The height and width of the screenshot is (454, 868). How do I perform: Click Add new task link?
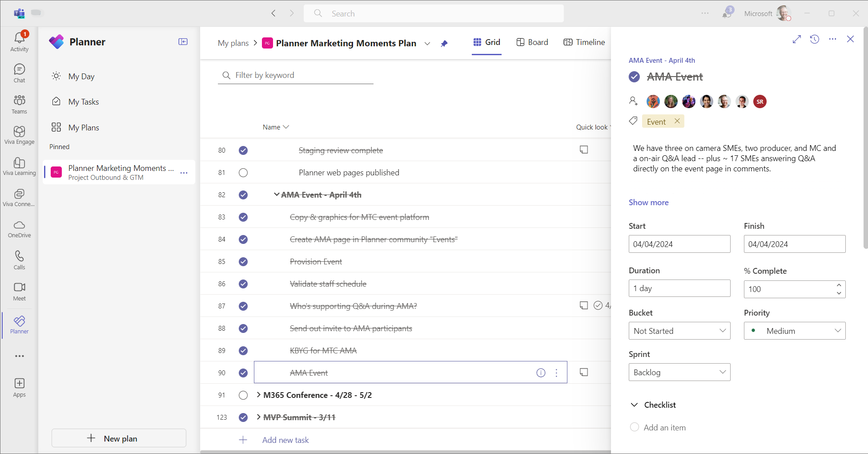285,440
